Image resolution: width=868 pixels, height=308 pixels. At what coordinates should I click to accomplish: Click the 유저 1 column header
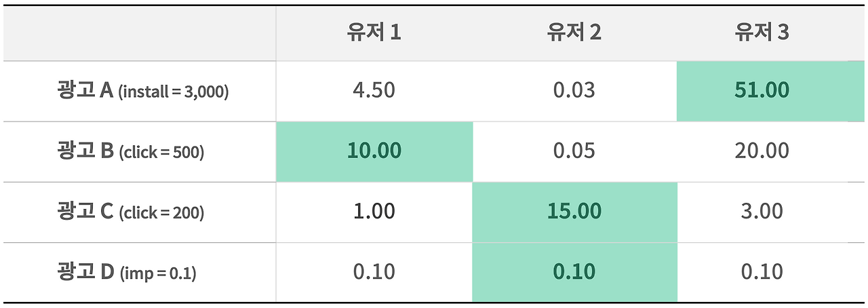(374, 33)
